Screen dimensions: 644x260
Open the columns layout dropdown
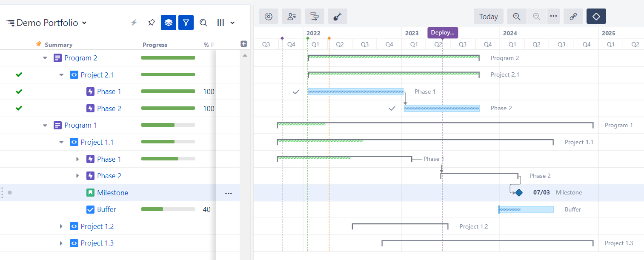pyautogui.click(x=226, y=23)
